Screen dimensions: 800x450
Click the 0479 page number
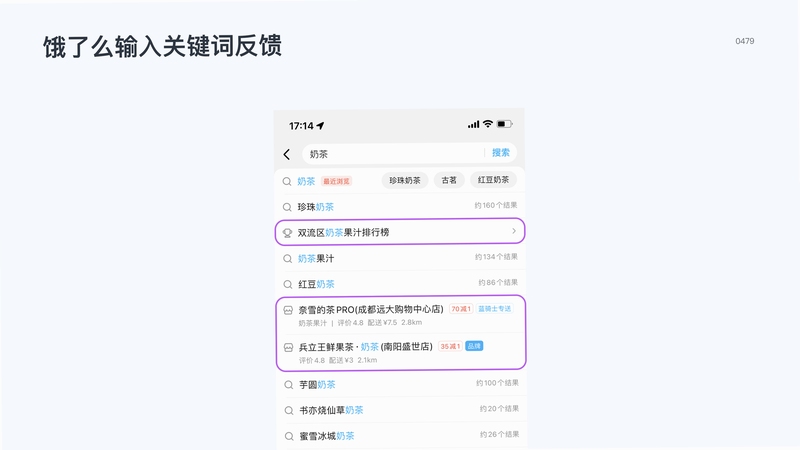[744, 41]
